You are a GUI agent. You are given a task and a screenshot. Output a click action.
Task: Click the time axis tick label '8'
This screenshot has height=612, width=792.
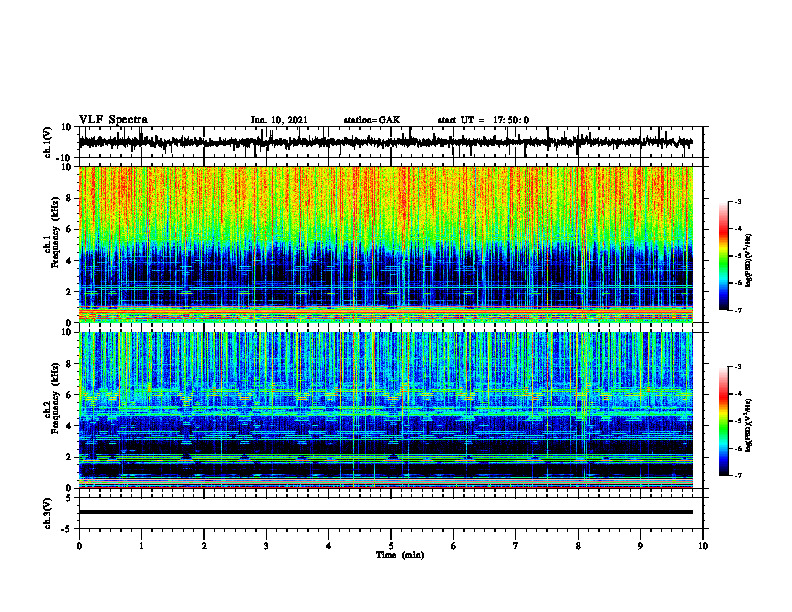click(x=578, y=546)
